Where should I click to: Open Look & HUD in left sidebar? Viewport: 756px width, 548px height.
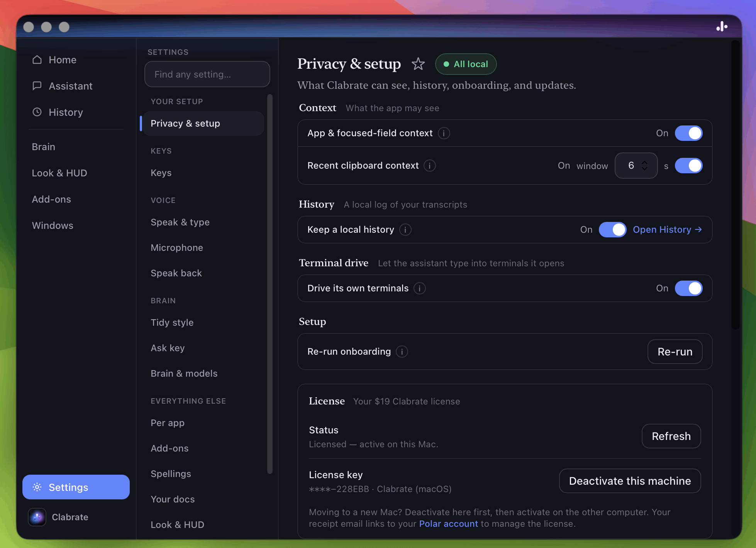coord(76,173)
